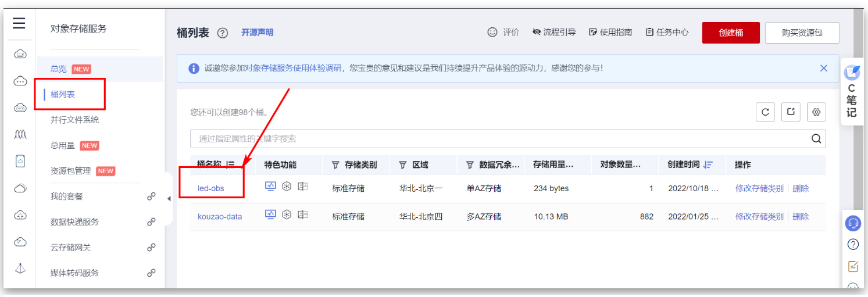Open table column settings gear
Screen dimensions: 868x297
coord(816,112)
